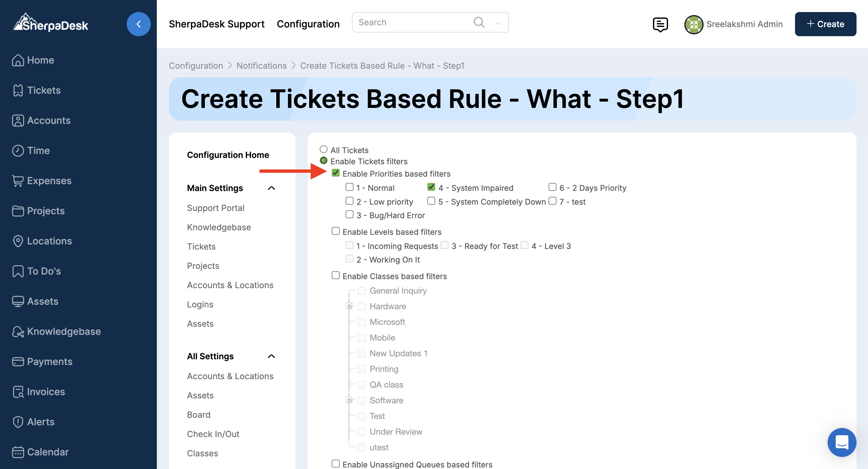Open the search options dropdown arrow

coord(498,23)
